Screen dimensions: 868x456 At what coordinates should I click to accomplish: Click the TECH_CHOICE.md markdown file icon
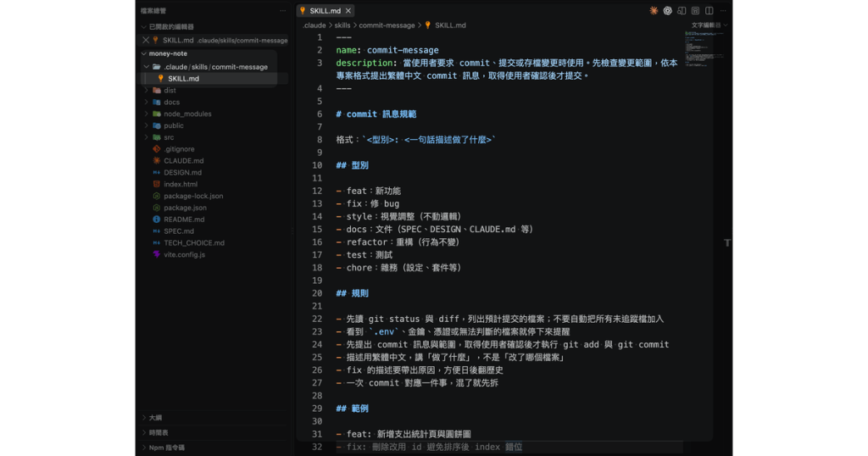tap(157, 243)
